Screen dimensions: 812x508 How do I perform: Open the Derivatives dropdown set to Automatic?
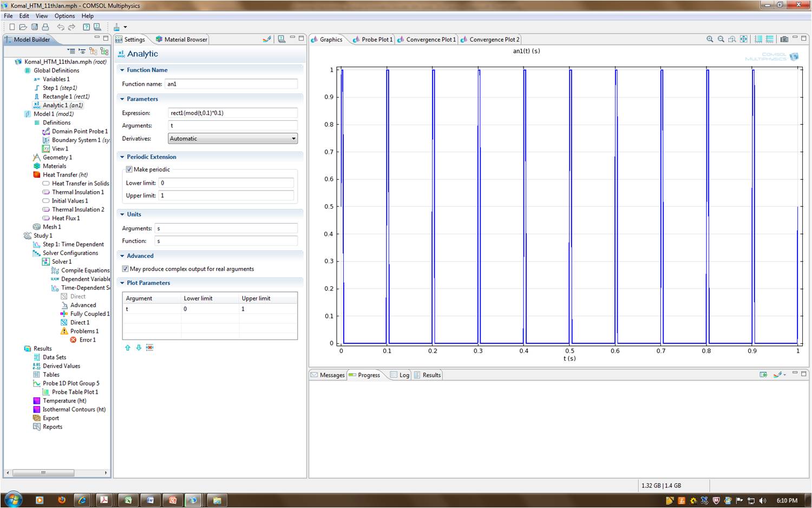click(233, 139)
